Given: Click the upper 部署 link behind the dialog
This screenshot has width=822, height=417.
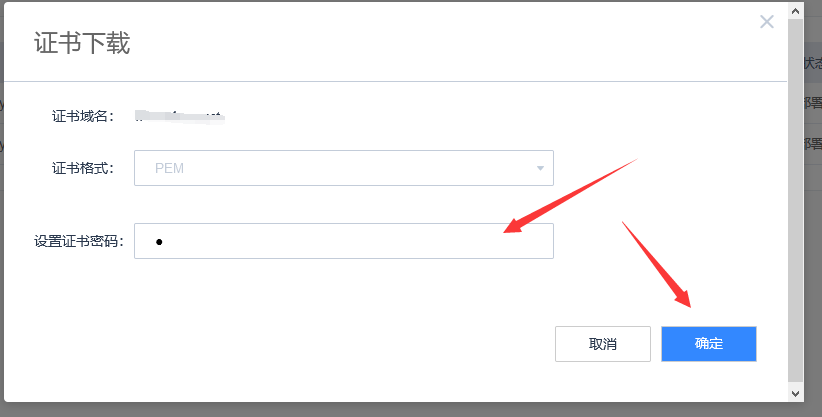Looking at the screenshot, I should click(813, 103).
